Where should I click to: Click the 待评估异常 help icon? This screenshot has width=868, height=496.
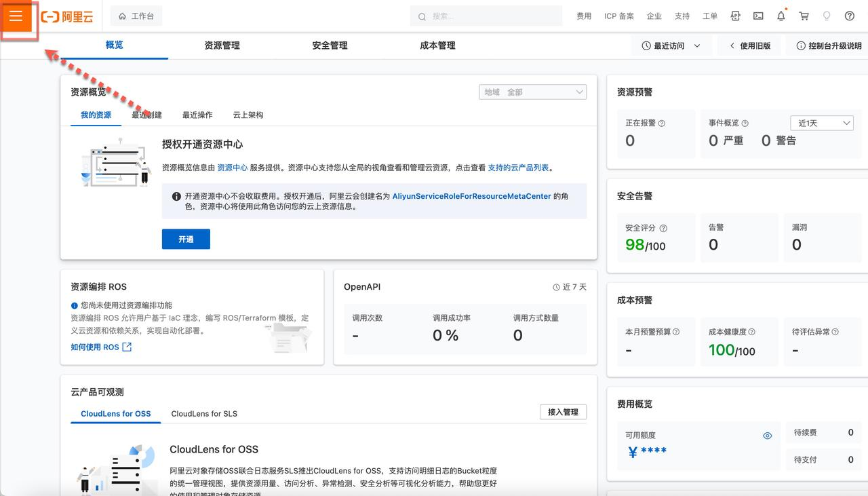[835, 332]
